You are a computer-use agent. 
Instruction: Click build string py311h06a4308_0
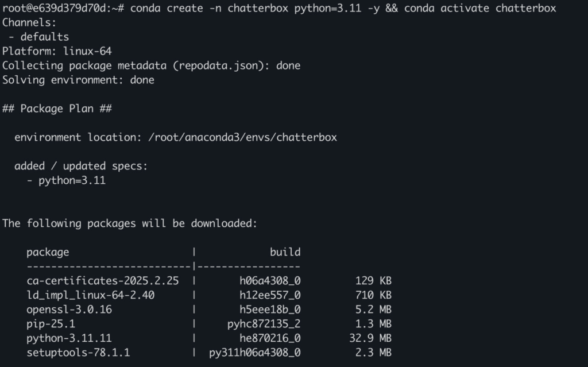click(x=255, y=353)
